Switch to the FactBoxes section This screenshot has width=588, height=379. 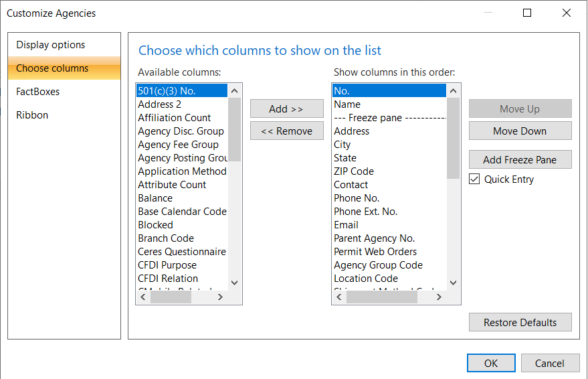pyautogui.click(x=38, y=92)
